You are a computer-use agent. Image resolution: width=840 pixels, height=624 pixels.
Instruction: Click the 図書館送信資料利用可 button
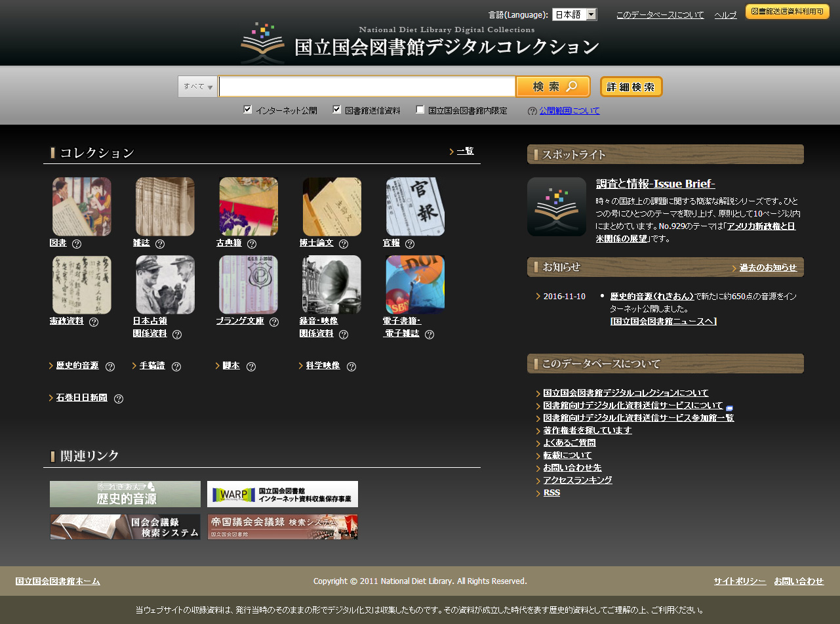788,12
